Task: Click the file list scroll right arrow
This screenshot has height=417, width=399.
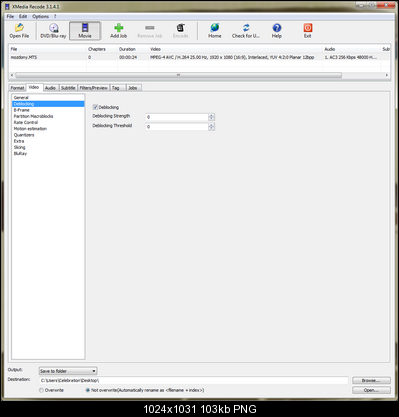Action: [387, 75]
